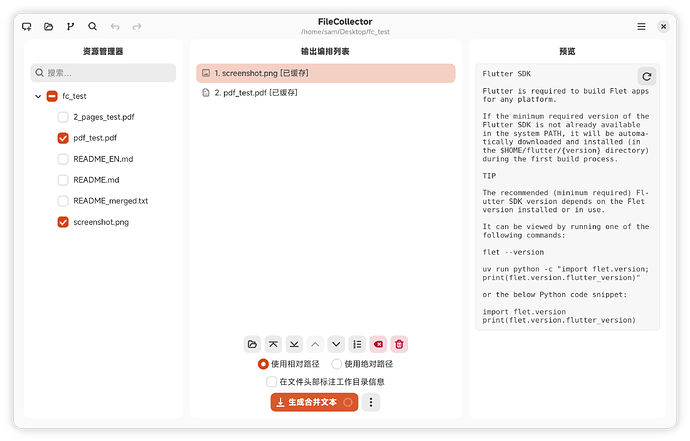Screen dimensions: 690x441
Task: Refresh the preview panel
Action: [646, 76]
